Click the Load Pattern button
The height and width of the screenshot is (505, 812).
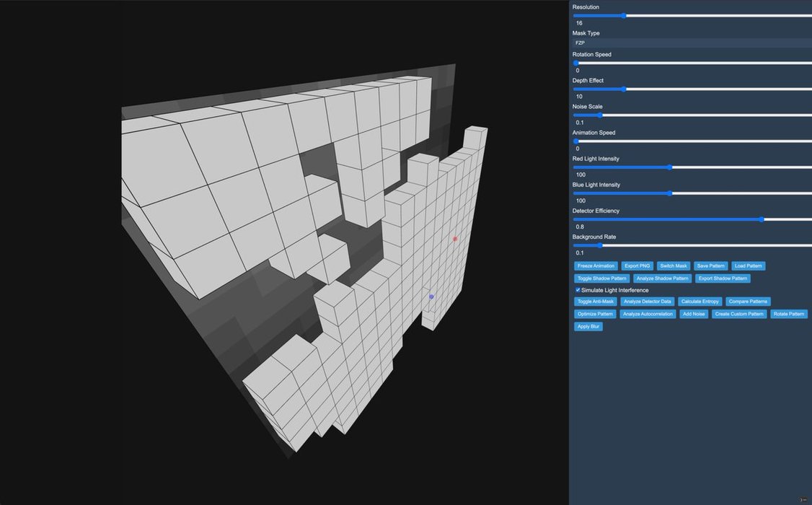pos(749,266)
